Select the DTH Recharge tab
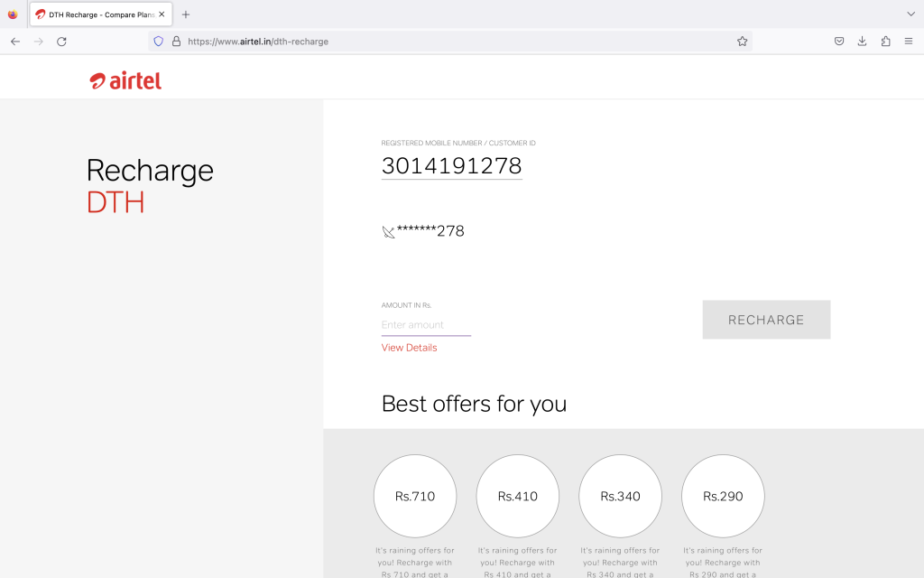 [101, 14]
